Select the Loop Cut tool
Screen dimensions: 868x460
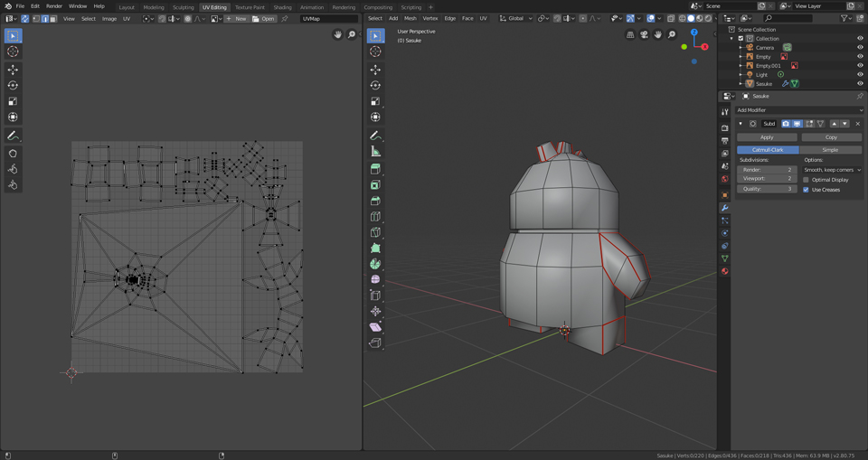coord(375,217)
